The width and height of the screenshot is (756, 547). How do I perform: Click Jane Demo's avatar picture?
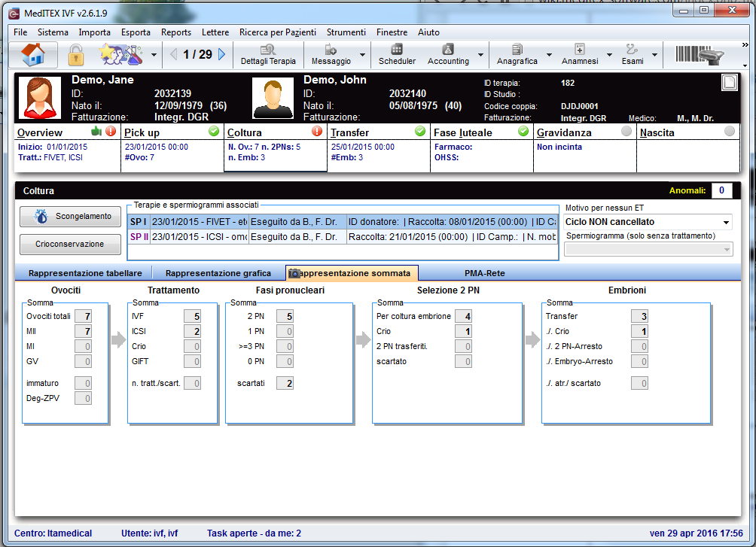(40, 98)
